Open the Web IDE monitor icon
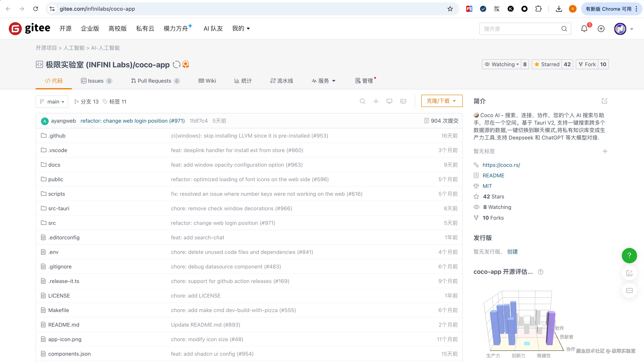The height and width of the screenshot is (362, 644). [x=389, y=101]
